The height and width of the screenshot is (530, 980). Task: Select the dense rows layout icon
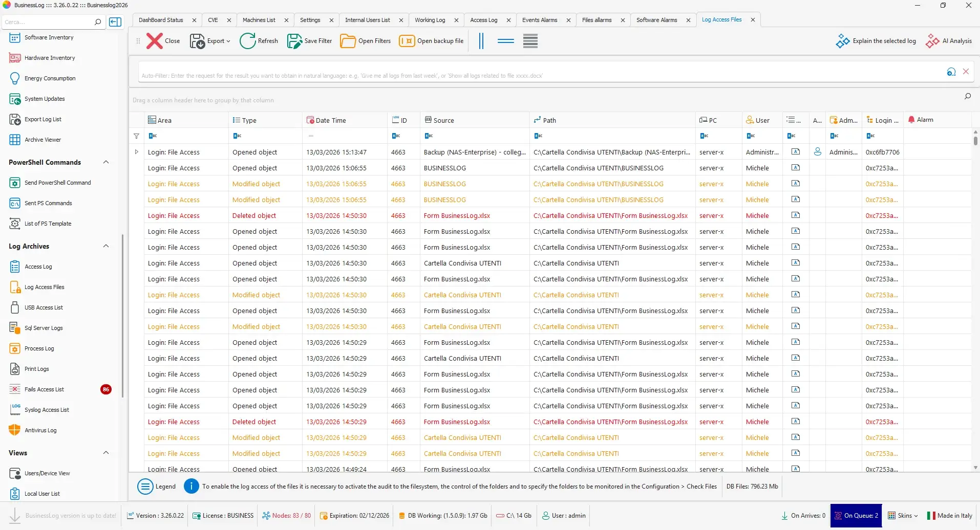[530, 41]
